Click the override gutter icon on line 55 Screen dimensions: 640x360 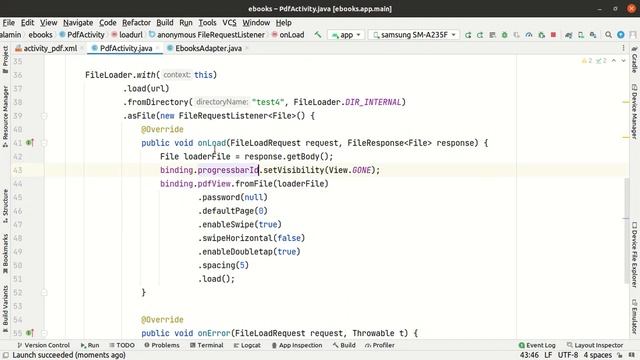(x=30, y=333)
